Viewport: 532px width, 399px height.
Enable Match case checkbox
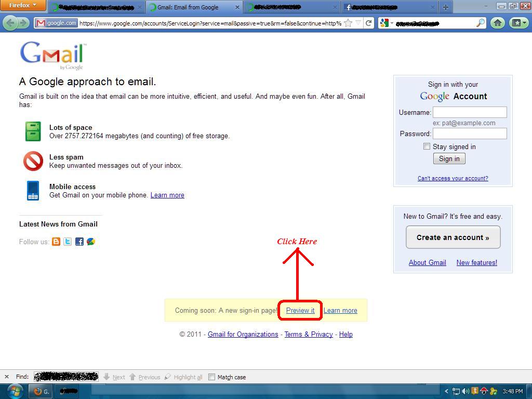pos(211,377)
